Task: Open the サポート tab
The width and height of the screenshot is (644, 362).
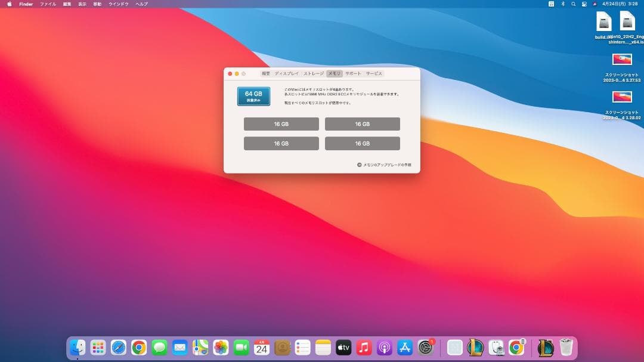Action: [353, 73]
